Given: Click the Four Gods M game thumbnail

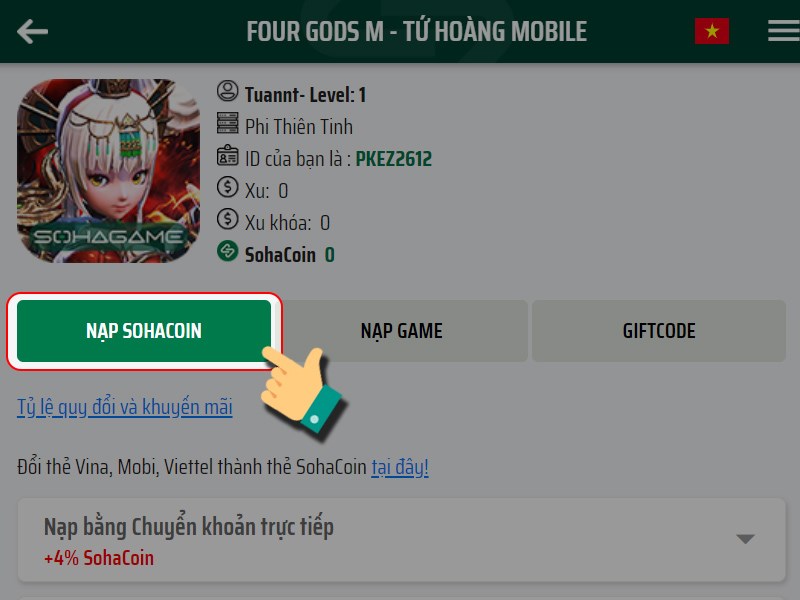Looking at the screenshot, I should (108, 171).
